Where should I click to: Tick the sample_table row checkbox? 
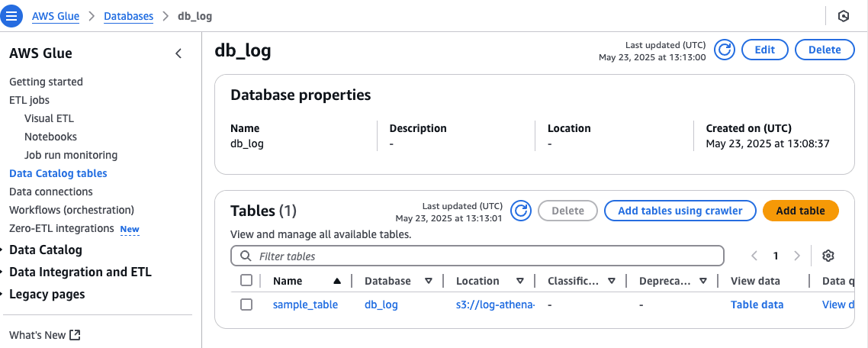(x=246, y=304)
